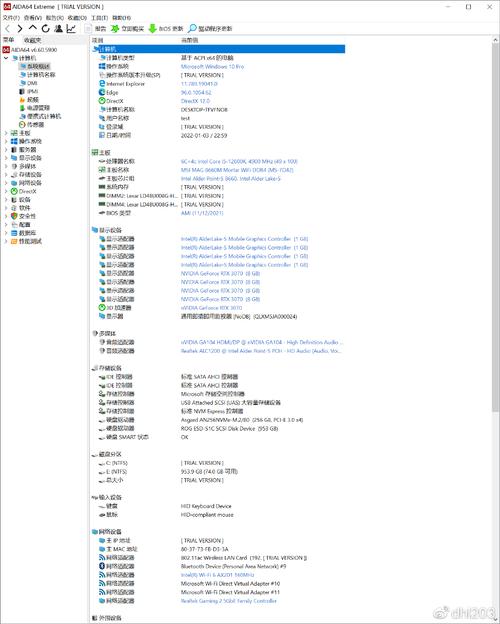Click the 当前值 column header
The image size is (500, 624).
tap(189, 40)
